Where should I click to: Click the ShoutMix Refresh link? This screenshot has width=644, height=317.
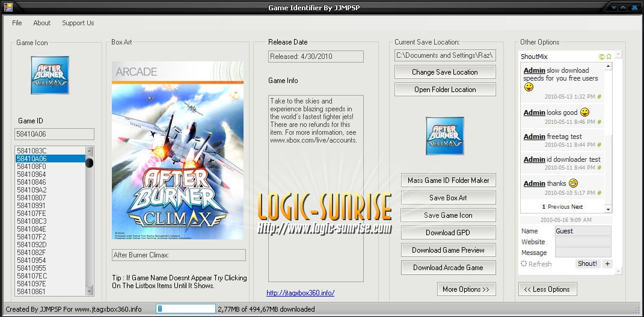click(536, 264)
